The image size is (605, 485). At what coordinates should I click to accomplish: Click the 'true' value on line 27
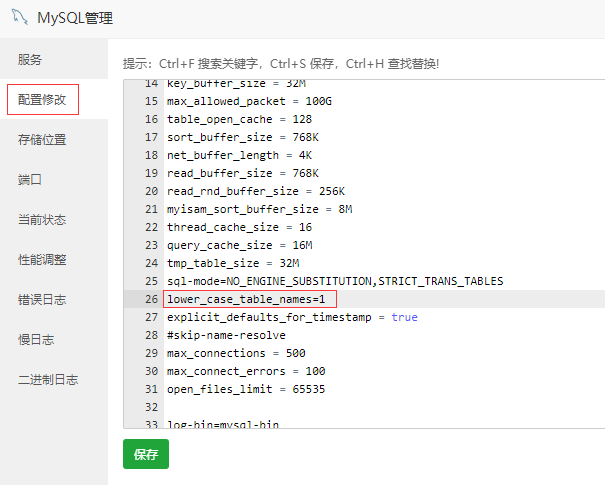[x=404, y=317]
